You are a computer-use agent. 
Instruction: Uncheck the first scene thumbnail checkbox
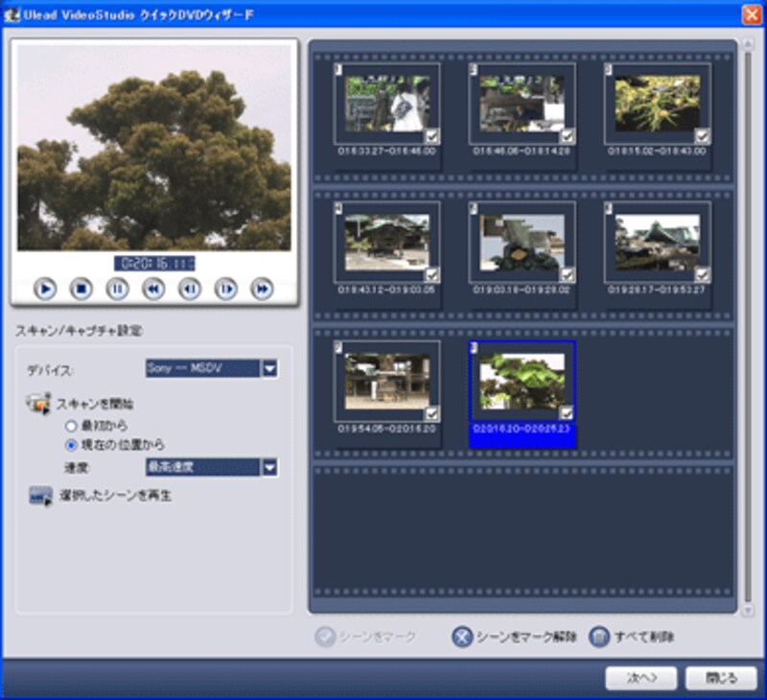pos(431,136)
